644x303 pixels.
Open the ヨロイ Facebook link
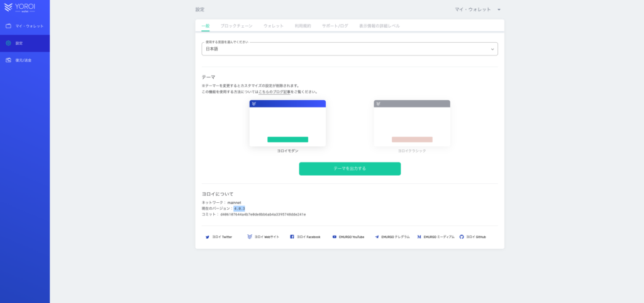coord(305,237)
